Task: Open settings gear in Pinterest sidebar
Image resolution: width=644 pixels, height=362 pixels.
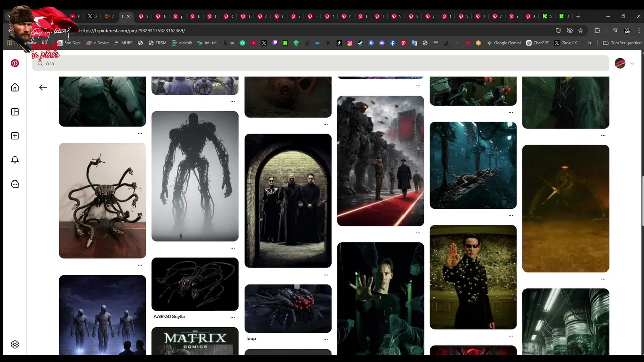Action: (x=15, y=345)
